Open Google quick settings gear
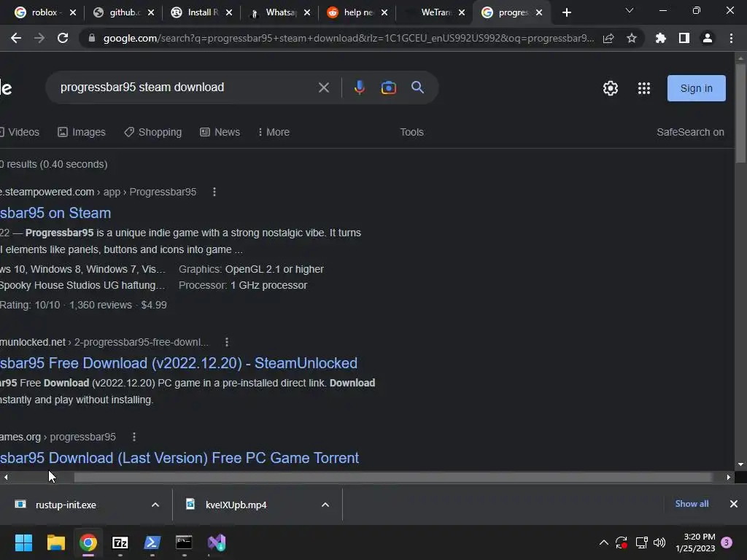Screen dimensions: 747x560 [x=611, y=88]
